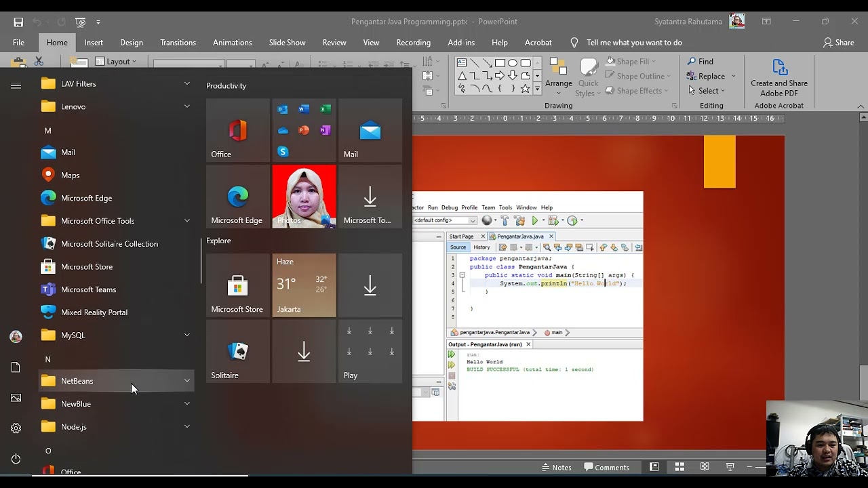868x488 pixels.
Task: Open the Microsoft Store tile under Explore
Action: [238, 285]
